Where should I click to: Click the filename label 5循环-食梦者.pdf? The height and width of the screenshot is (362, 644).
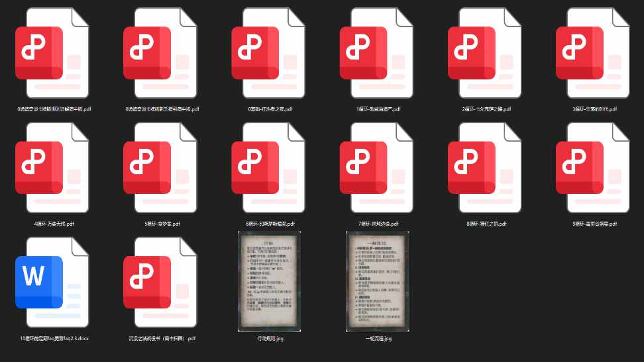[x=162, y=224]
